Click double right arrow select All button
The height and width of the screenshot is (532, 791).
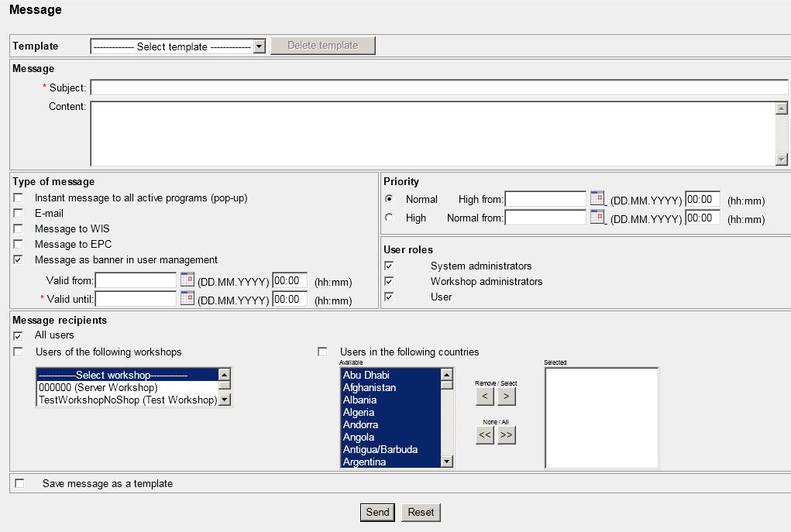tap(506, 434)
